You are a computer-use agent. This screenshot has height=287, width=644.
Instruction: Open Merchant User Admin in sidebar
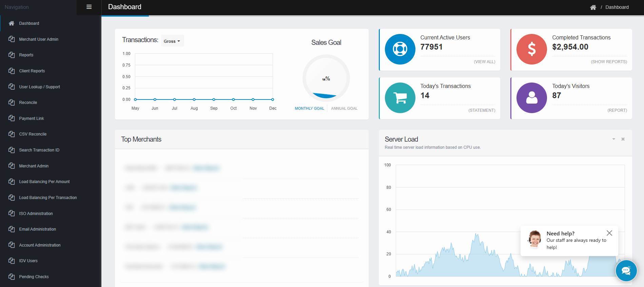point(39,39)
